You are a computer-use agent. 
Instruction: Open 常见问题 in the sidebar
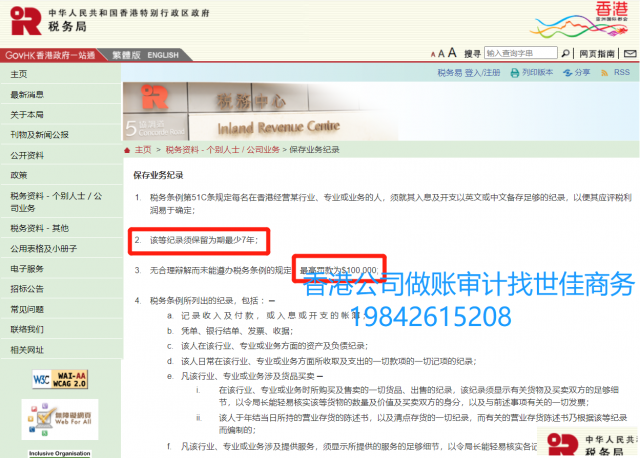(61, 309)
